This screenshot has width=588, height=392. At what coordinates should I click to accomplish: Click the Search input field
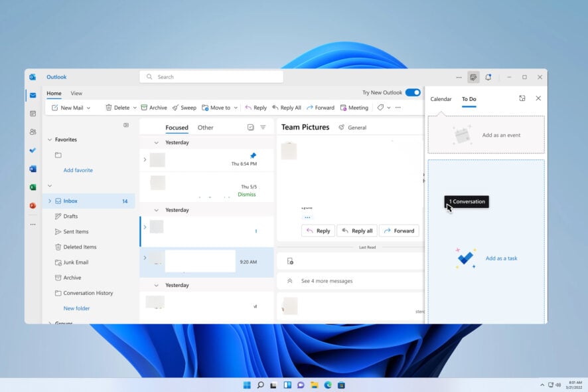tap(210, 76)
